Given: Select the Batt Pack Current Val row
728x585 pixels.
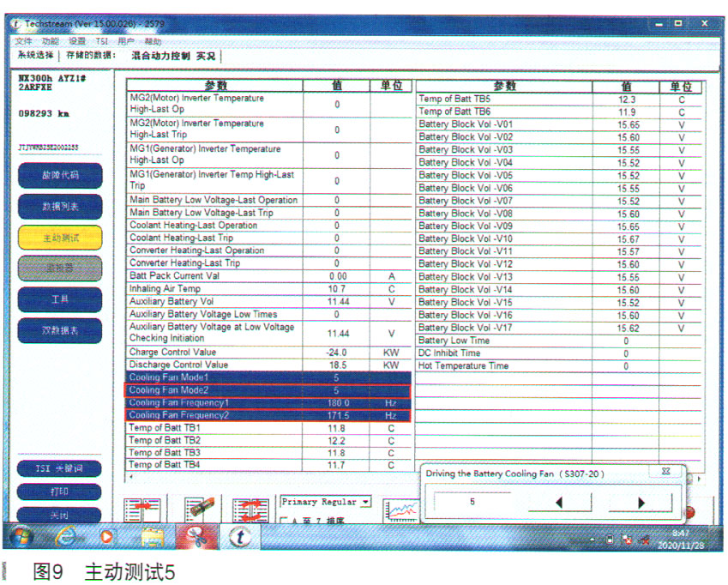Looking at the screenshot, I should 268,276.
